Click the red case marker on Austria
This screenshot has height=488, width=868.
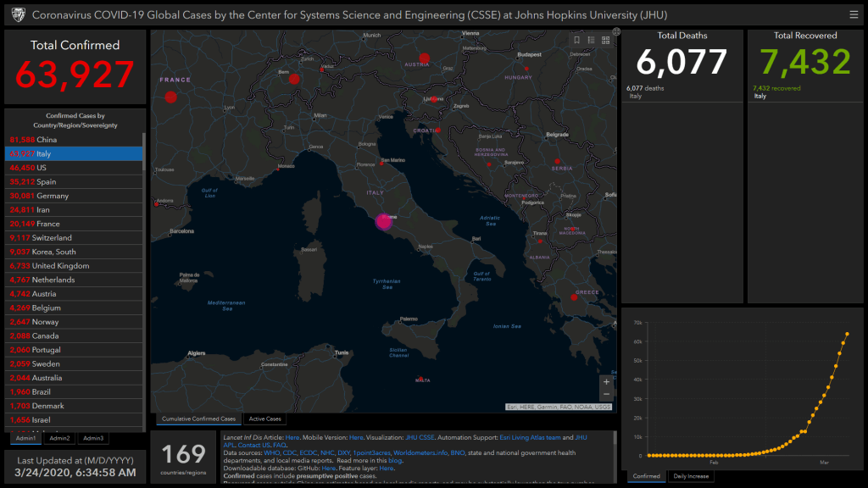[x=425, y=58]
